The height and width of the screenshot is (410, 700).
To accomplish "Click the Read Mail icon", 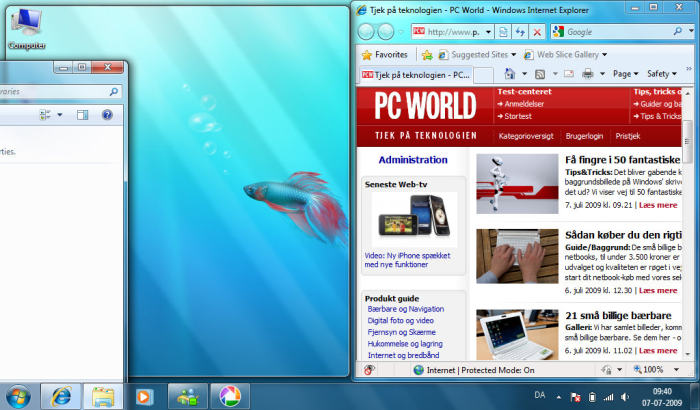I will click(x=569, y=74).
